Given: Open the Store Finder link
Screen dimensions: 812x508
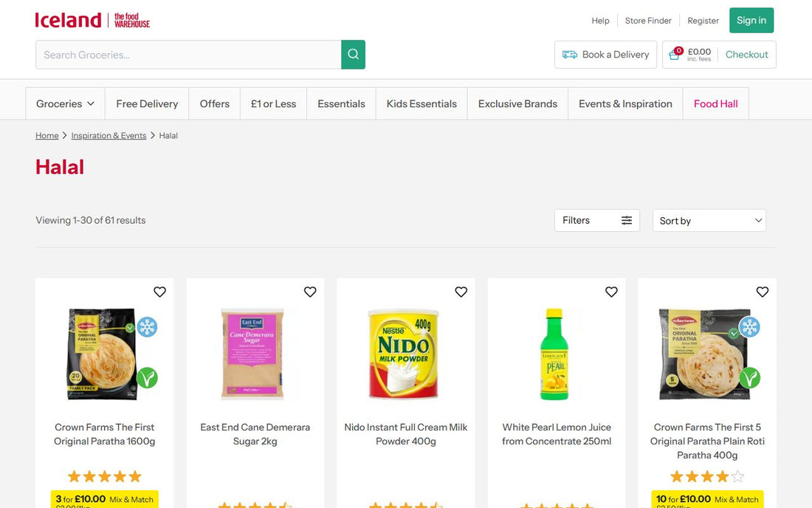Looking at the screenshot, I should [648, 21].
